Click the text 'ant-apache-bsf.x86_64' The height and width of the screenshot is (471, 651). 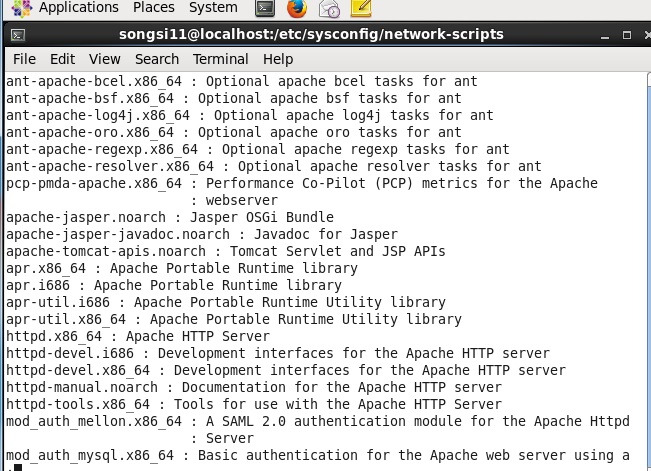[90, 98]
